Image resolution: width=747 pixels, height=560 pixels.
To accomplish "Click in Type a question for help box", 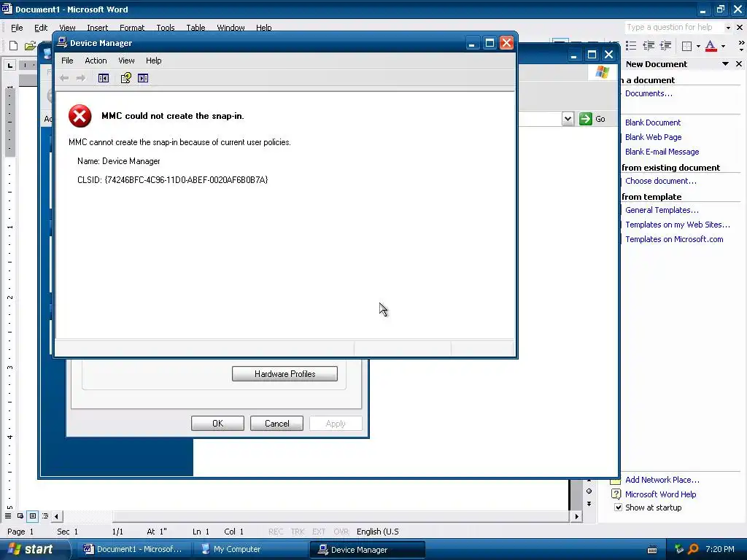I will click(x=673, y=28).
